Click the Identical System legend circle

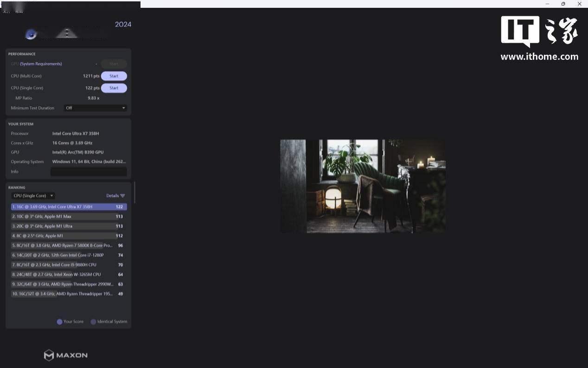coord(93,322)
